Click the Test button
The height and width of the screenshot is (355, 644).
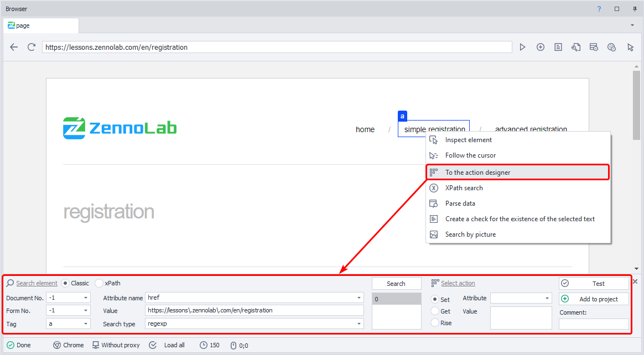(594, 284)
